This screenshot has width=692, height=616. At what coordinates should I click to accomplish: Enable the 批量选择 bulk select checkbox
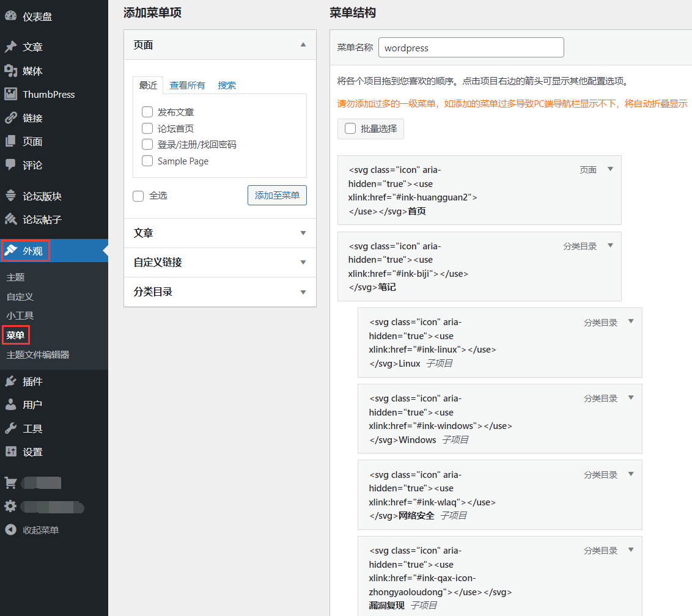coord(350,129)
